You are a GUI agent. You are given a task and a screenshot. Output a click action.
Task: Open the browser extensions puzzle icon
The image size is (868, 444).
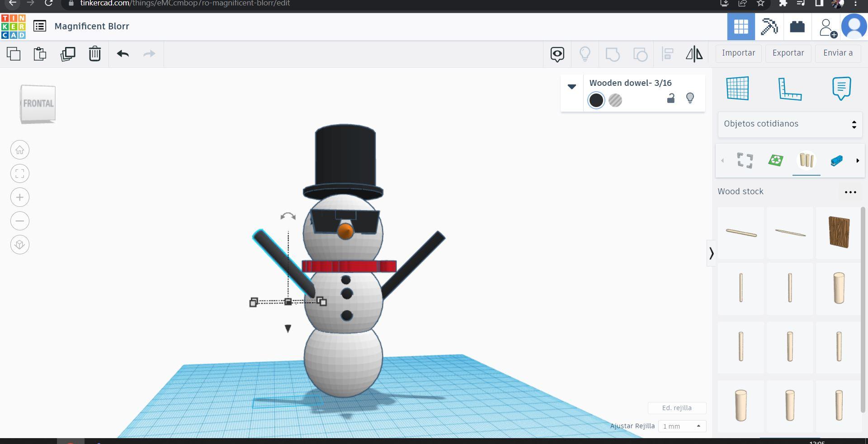[x=783, y=3]
